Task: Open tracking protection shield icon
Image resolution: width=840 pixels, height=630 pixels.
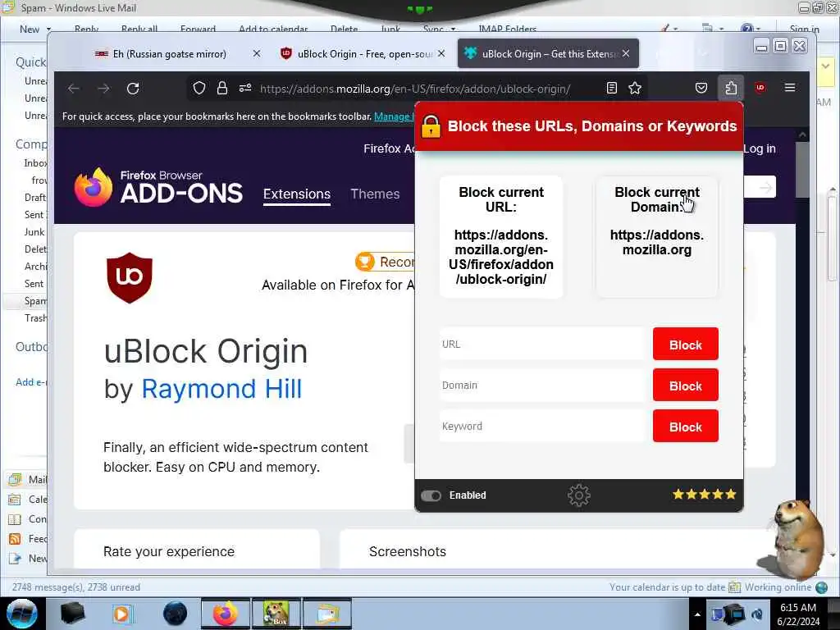Action: coord(199,89)
